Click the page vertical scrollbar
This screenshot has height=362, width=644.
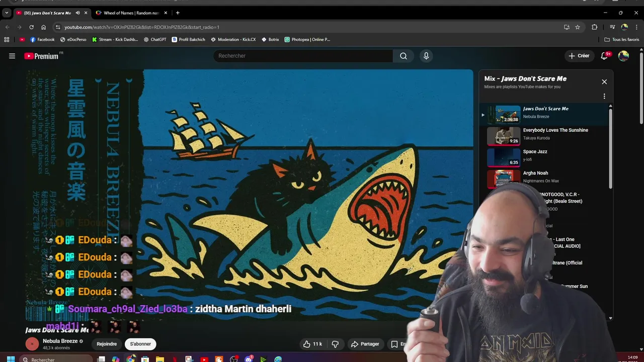641,88
